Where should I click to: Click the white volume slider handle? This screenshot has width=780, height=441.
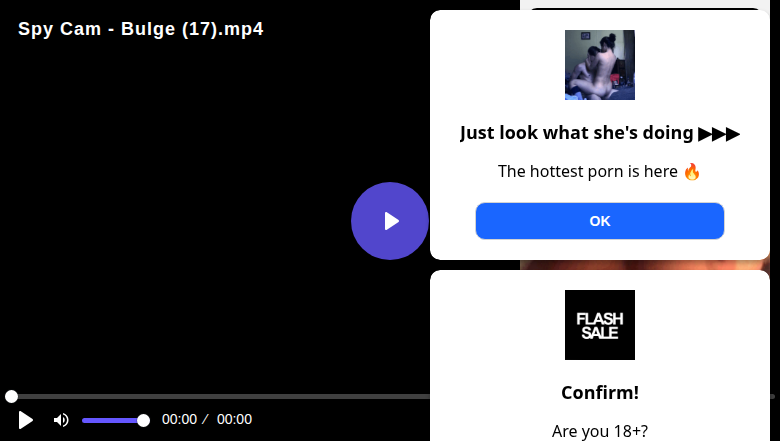[143, 421]
